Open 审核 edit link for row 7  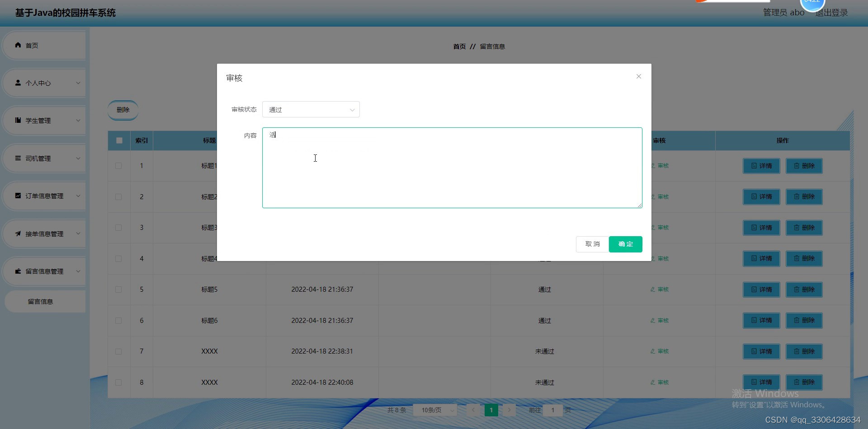[x=660, y=351]
